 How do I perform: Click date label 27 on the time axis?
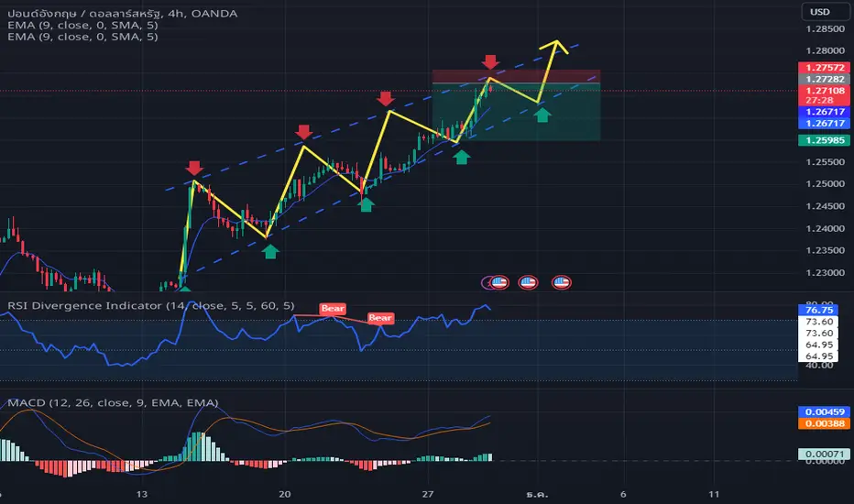tap(428, 494)
